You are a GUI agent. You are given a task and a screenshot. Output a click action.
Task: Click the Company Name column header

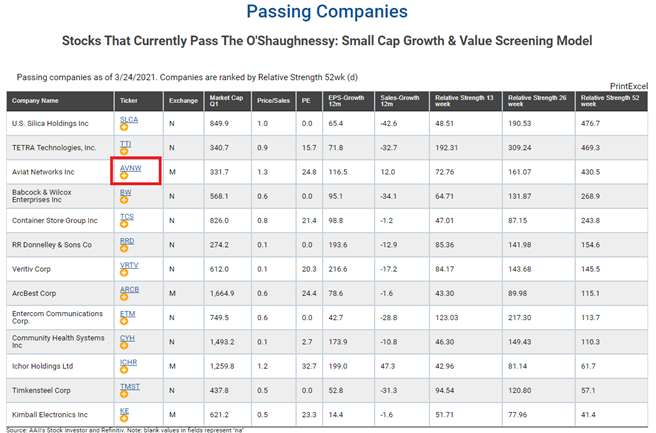coord(60,101)
